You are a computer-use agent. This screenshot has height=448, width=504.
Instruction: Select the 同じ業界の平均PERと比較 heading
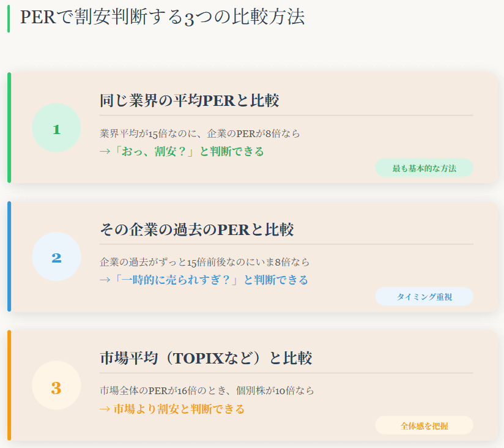tap(190, 100)
